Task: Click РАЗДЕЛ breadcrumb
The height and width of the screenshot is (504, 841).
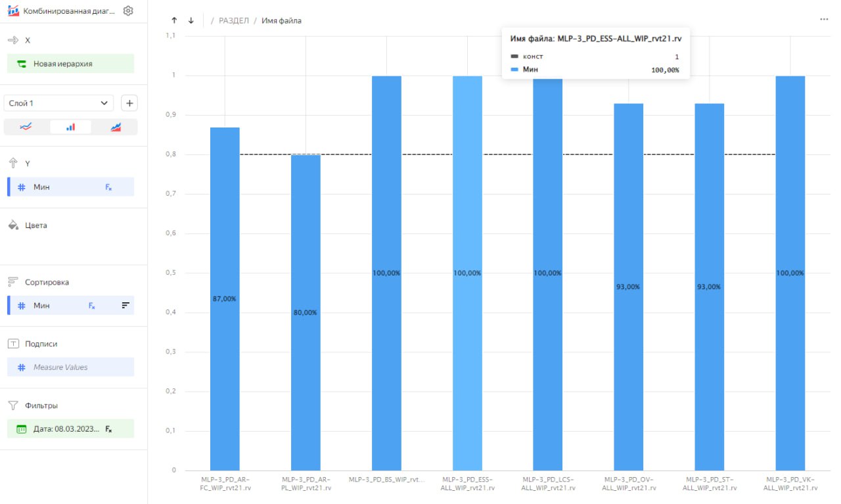Action: (234, 20)
